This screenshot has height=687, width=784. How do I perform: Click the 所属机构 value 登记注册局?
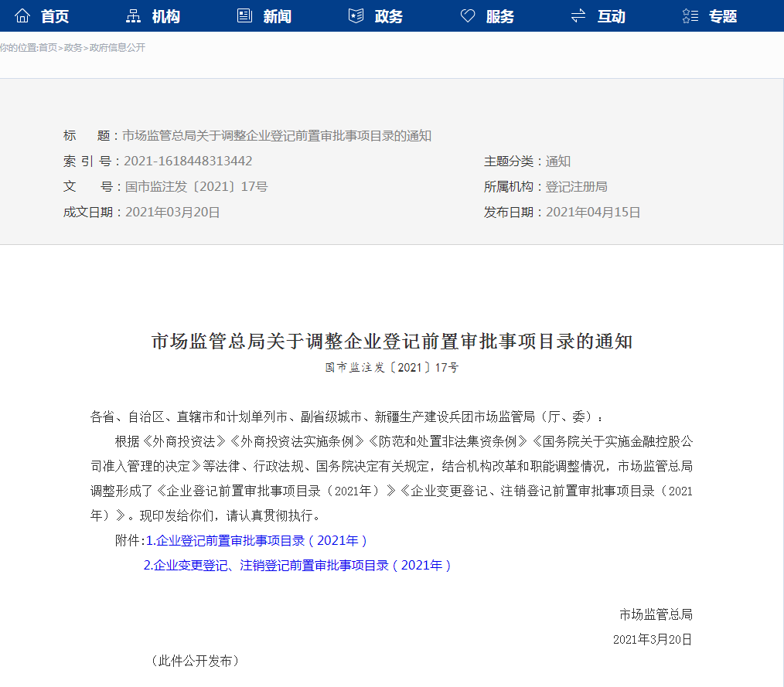point(577,187)
